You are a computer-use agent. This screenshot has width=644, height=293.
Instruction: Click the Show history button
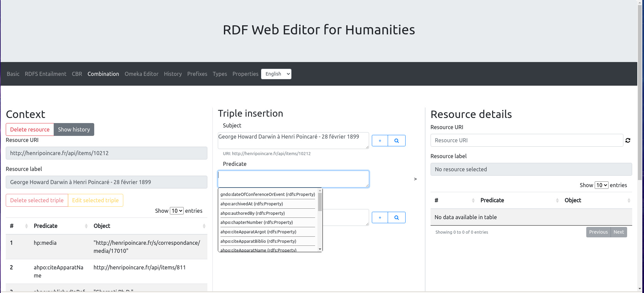(x=74, y=129)
